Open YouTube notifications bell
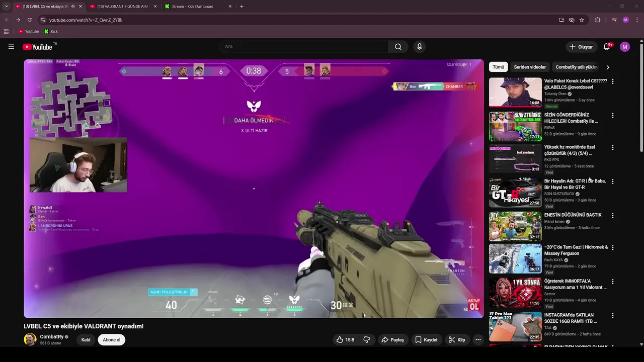Viewport: 644px width, 362px height. [x=607, y=47]
